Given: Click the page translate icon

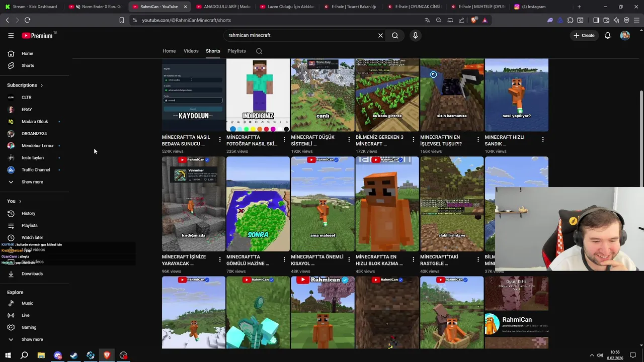Looking at the screenshot, I should click(427, 20).
